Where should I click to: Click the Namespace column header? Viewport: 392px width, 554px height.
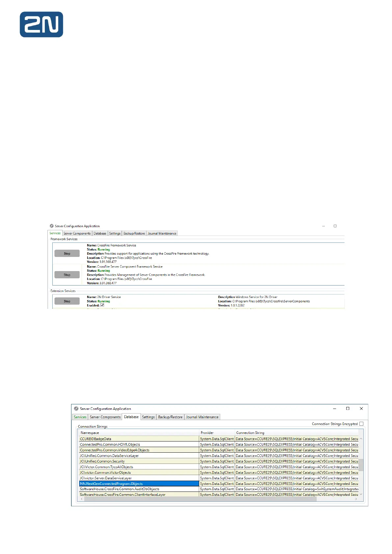click(x=139, y=433)
